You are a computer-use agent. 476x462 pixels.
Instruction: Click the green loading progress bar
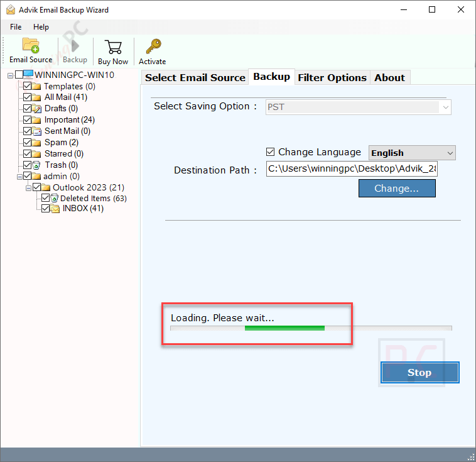[x=284, y=328]
